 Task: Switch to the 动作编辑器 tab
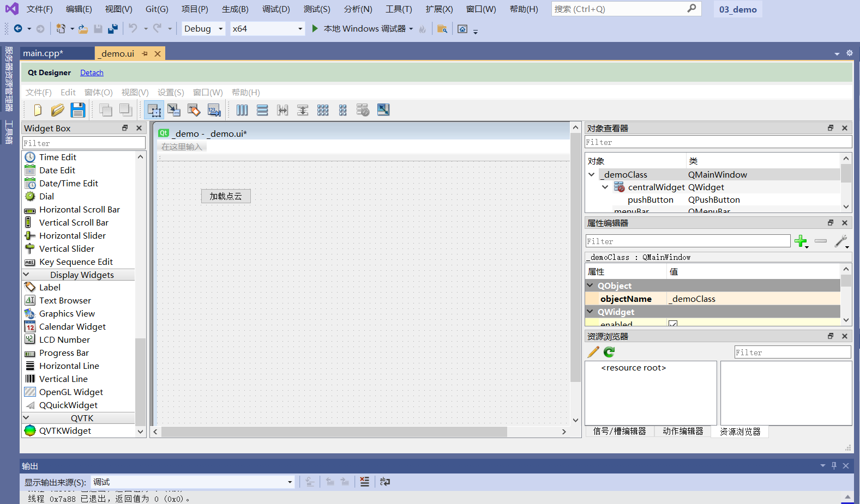pyautogui.click(x=683, y=431)
